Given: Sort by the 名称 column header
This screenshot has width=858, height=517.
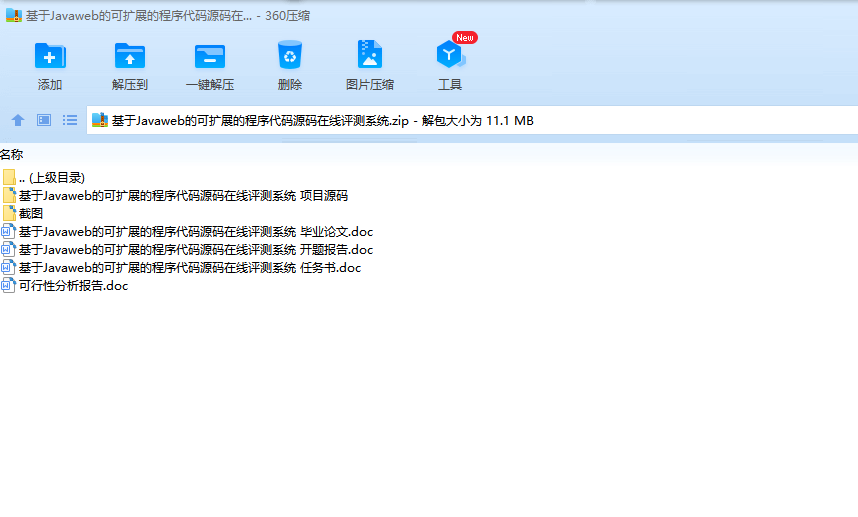Looking at the screenshot, I should tap(11, 154).
